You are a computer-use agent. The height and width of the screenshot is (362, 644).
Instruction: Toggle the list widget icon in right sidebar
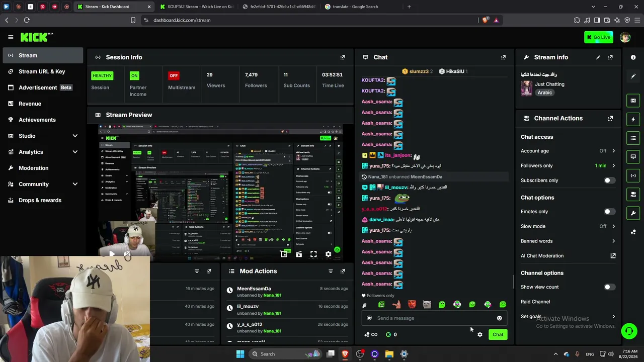click(633, 138)
